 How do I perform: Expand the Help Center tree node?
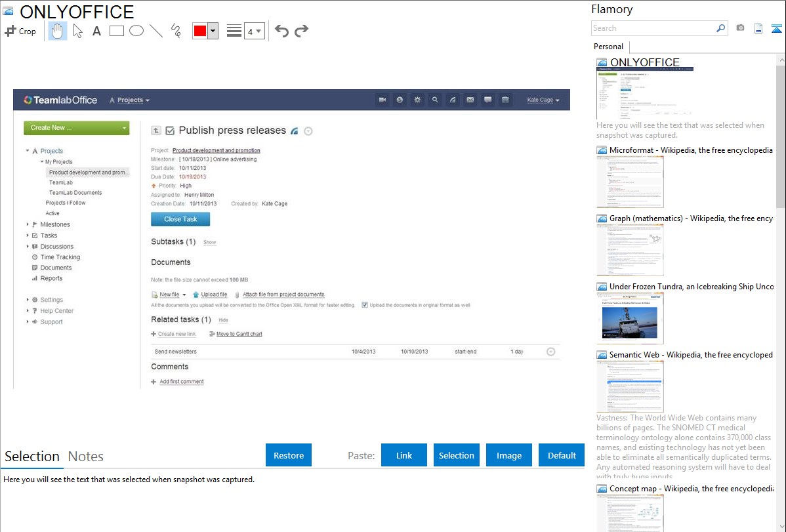(x=28, y=310)
